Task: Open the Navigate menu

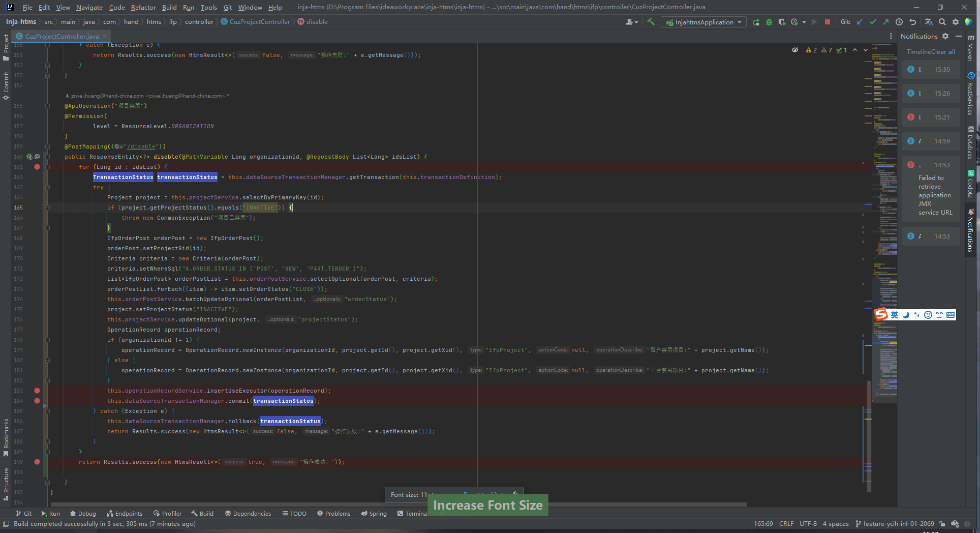Action: click(x=89, y=7)
